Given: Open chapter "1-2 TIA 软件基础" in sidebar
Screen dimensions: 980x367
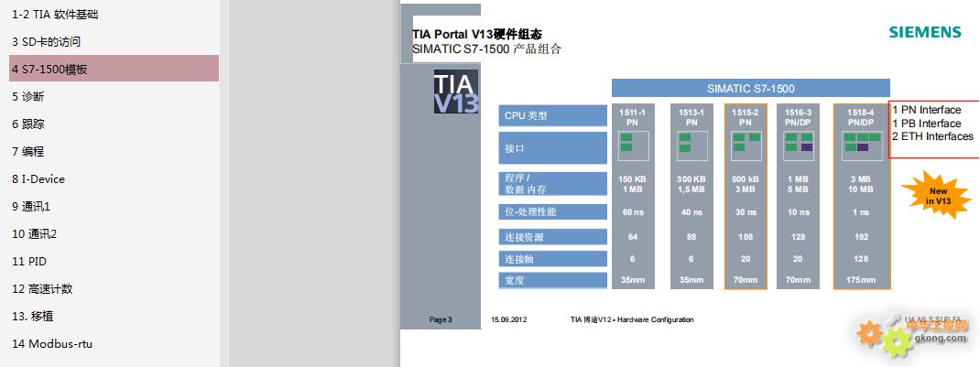Looking at the screenshot, I should point(55,15).
